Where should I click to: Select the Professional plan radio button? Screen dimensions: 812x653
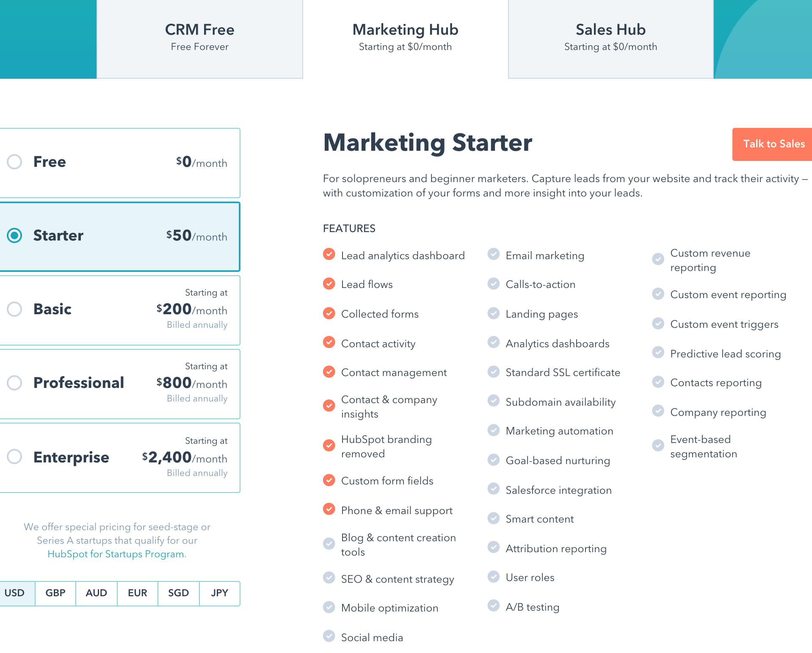pos(14,383)
